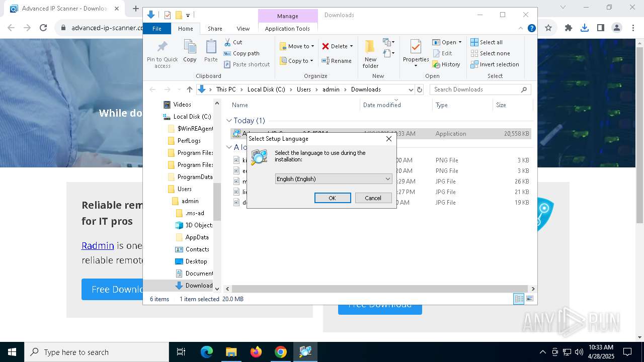Screen dimensions: 644x362
Task: Click Select all in the ribbon
Action: pyautogui.click(x=487, y=42)
